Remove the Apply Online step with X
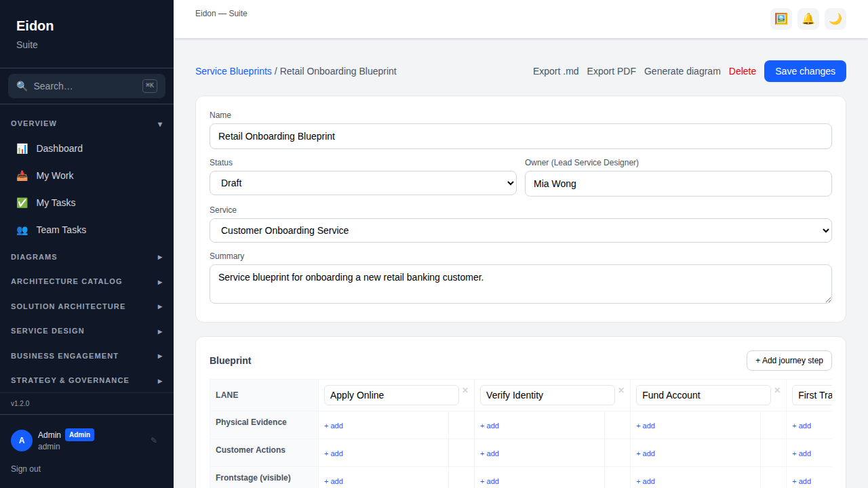 point(465,390)
